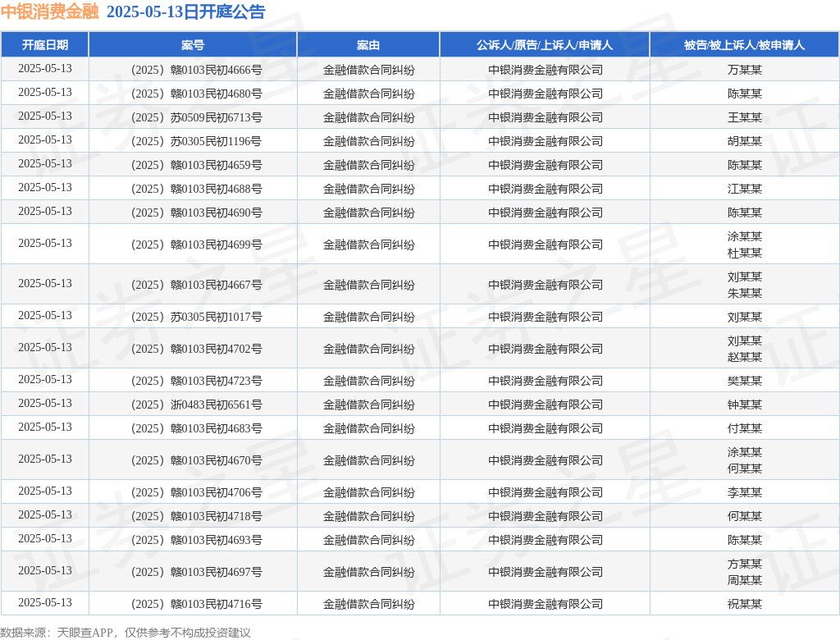Viewport: 840px width, 640px height.
Task: Click 中银消费金融有限公司 in the 1196号 row
Action: pos(546,141)
